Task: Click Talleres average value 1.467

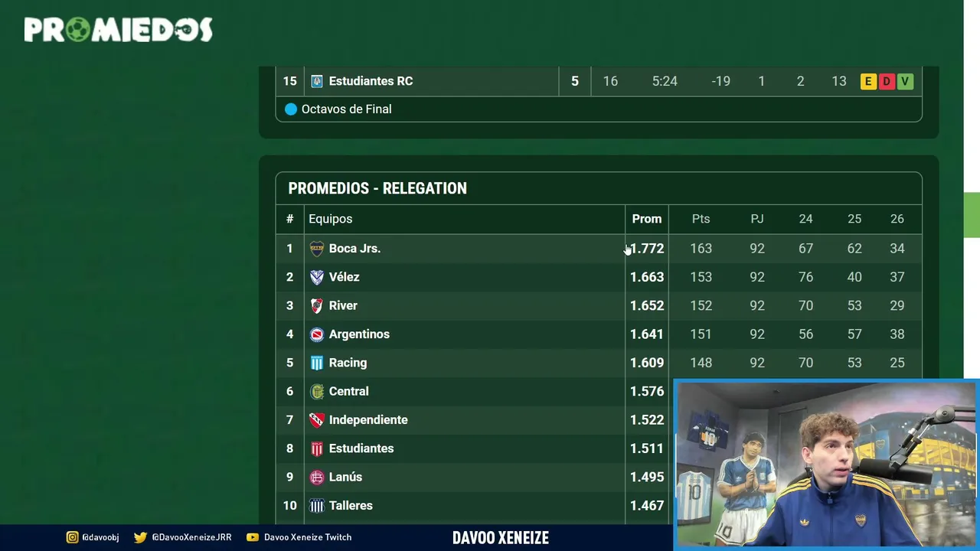Action: (x=647, y=506)
